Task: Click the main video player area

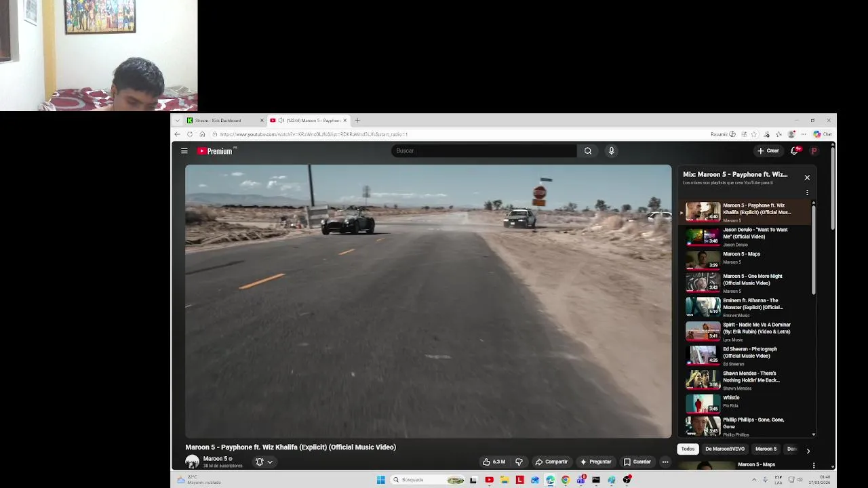Action: (429, 301)
